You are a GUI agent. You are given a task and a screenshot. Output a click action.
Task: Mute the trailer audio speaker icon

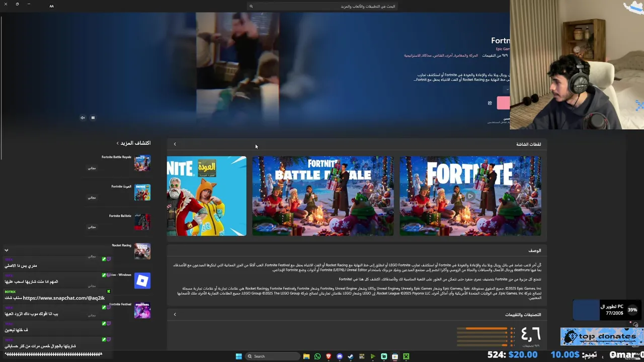[83, 118]
